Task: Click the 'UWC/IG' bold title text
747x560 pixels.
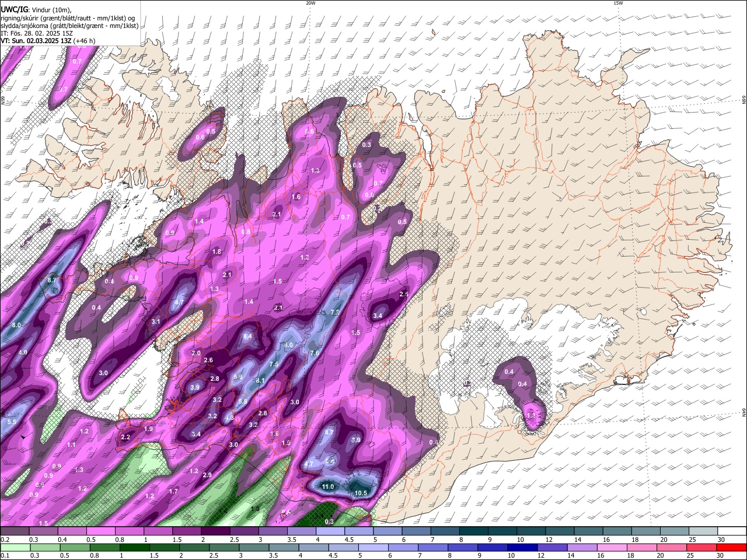Action: point(14,9)
